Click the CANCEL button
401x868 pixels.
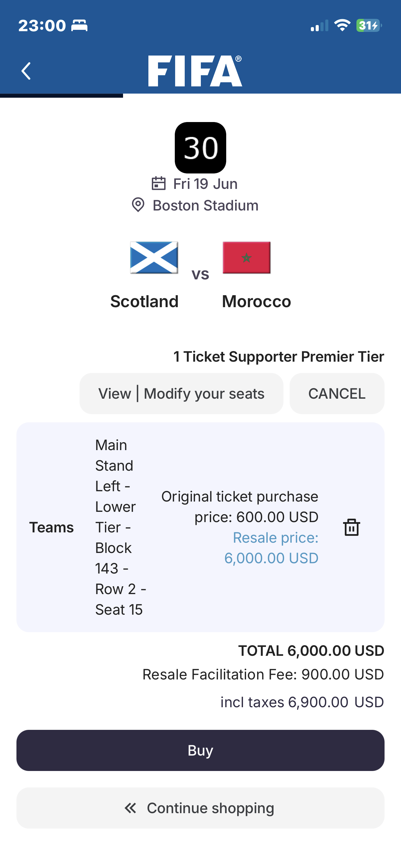pos(337,394)
